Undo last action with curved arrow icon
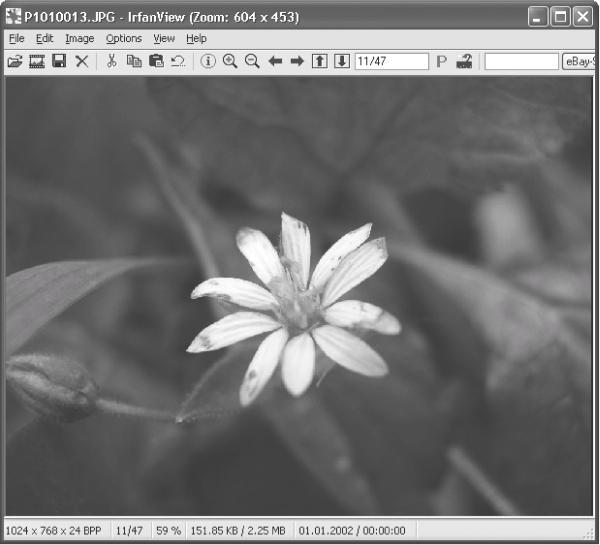 (178, 61)
